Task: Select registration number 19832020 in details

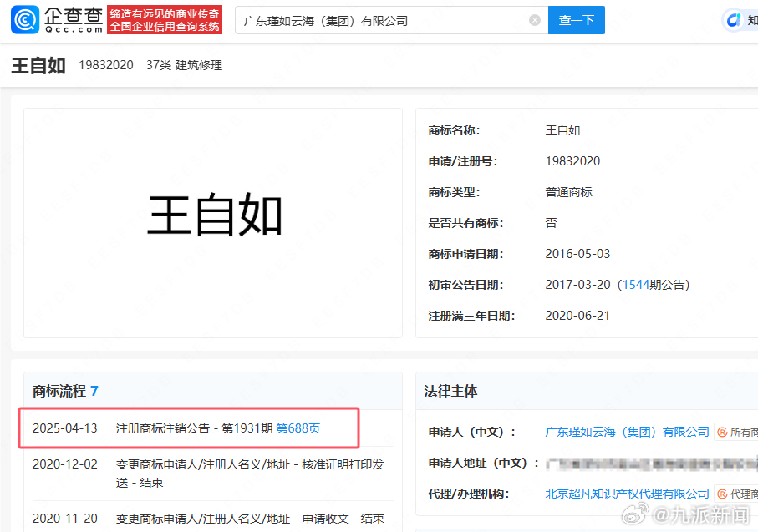Action: coord(572,161)
